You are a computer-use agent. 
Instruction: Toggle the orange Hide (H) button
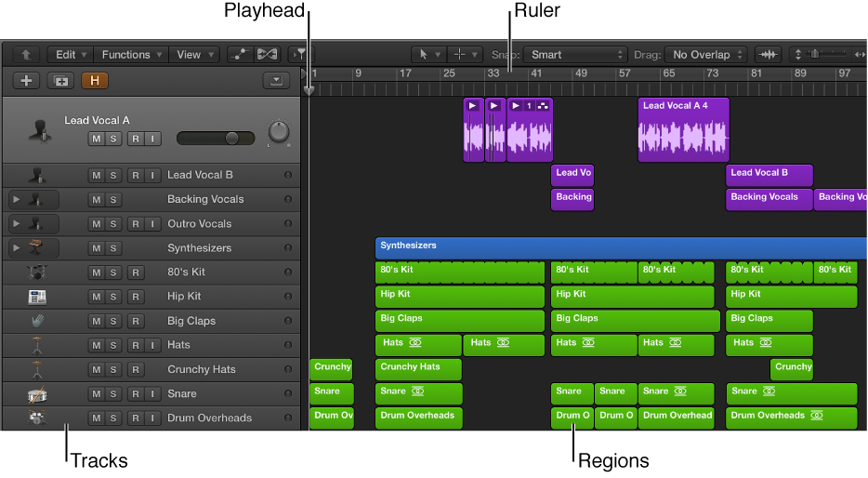[95, 81]
